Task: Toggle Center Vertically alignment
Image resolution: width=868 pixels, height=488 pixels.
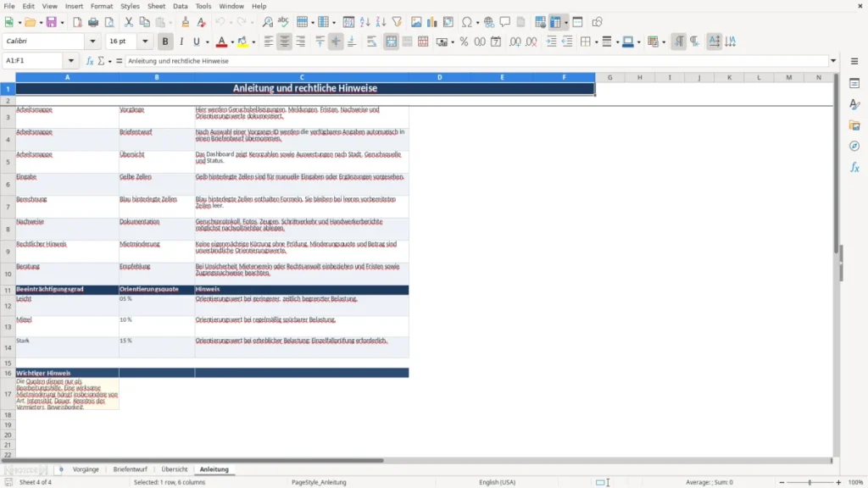Action: (x=336, y=42)
